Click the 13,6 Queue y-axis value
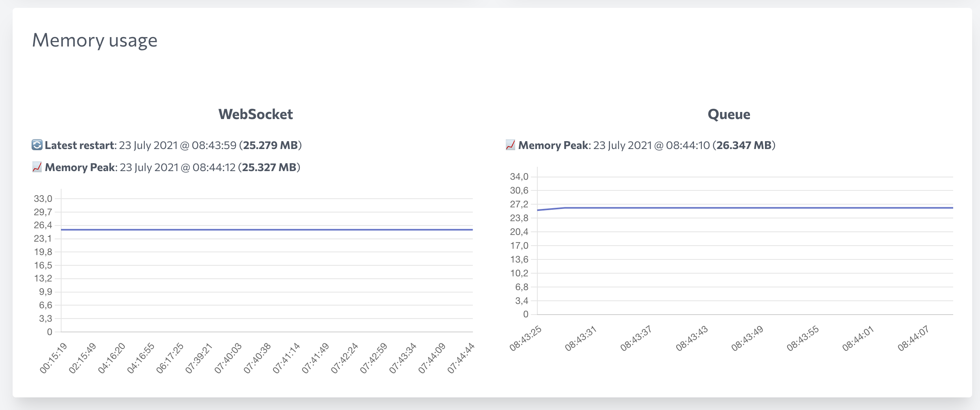This screenshot has width=980, height=410. click(x=519, y=259)
